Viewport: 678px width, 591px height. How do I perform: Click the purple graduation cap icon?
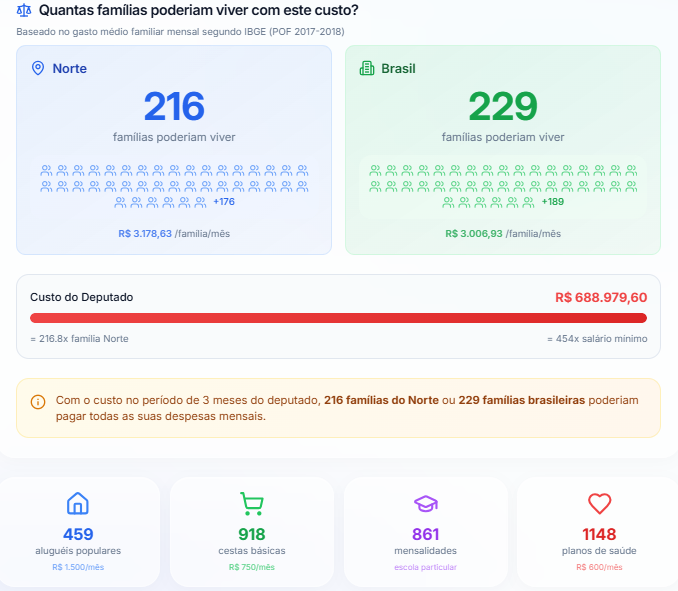point(425,503)
